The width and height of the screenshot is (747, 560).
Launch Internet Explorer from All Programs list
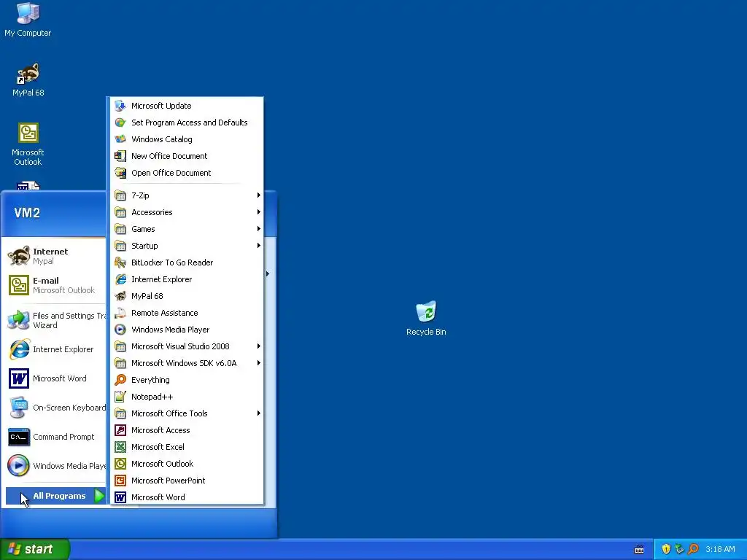pos(187,279)
